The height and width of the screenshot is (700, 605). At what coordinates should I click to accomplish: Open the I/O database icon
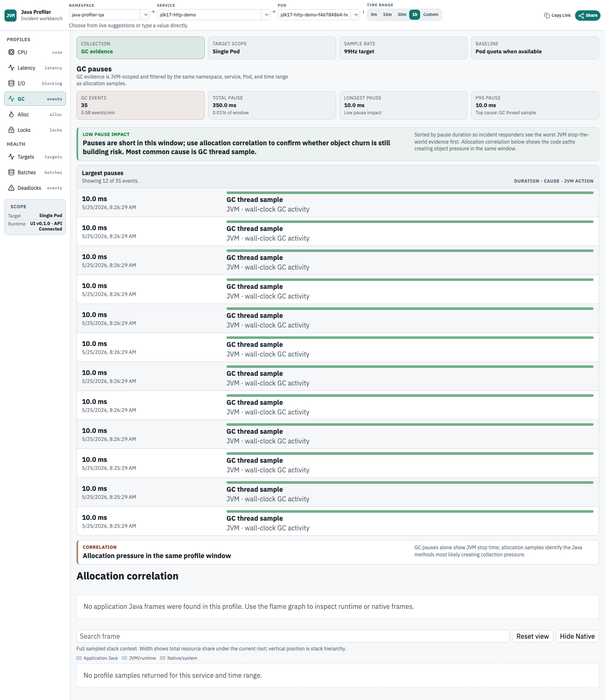11,83
